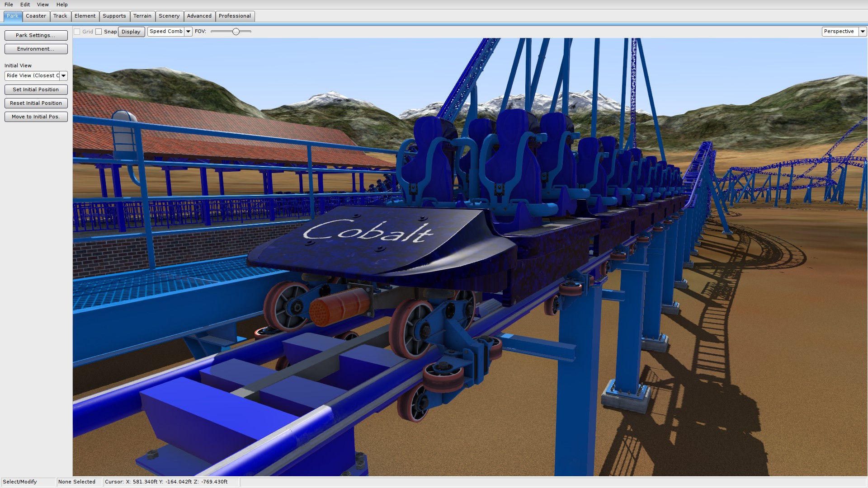868x488 pixels.
Task: Click the Display toggle button
Action: click(x=131, y=32)
